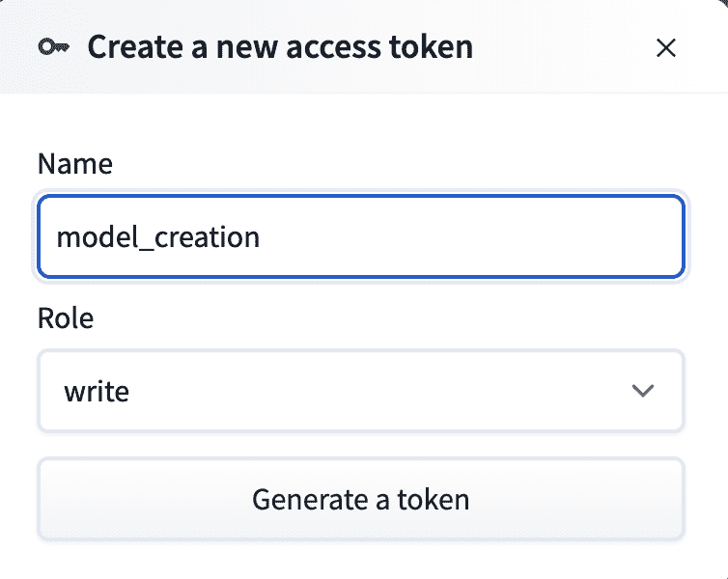Image resolution: width=728 pixels, height=579 pixels.
Task: Select the "write" role combo box
Action: [360, 391]
